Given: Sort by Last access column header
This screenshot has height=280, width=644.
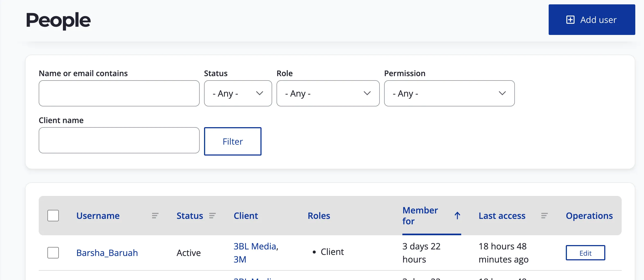Looking at the screenshot, I should (502, 216).
